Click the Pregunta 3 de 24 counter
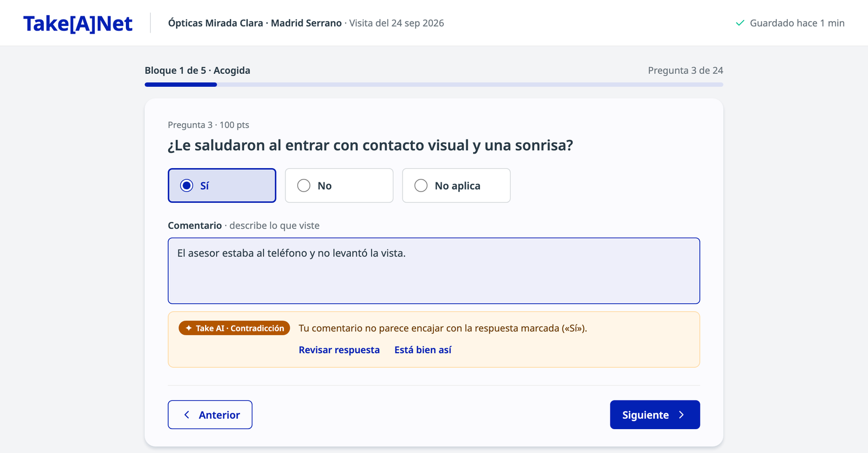The height and width of the screenshot is (453, 868). point(686,71)
